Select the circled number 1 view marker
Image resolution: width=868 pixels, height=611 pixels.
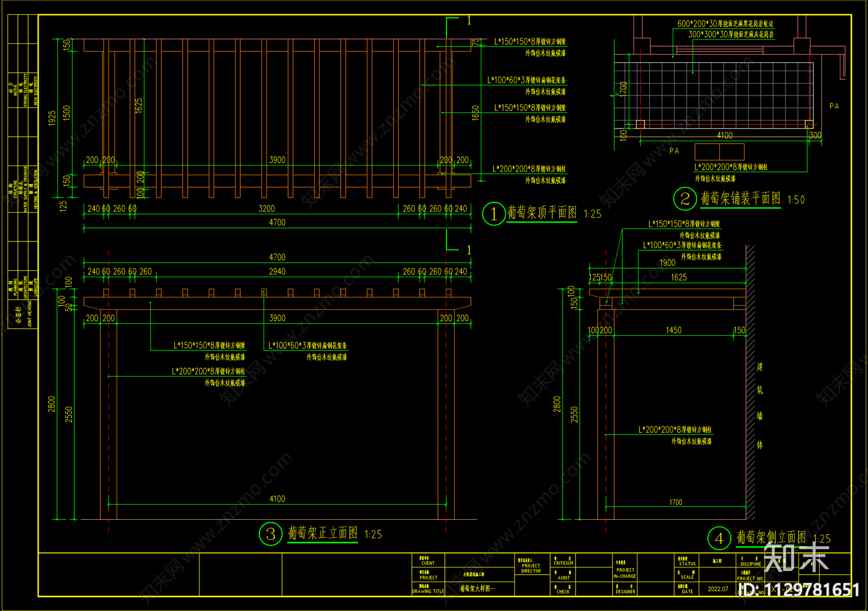(x=494, y=214)
